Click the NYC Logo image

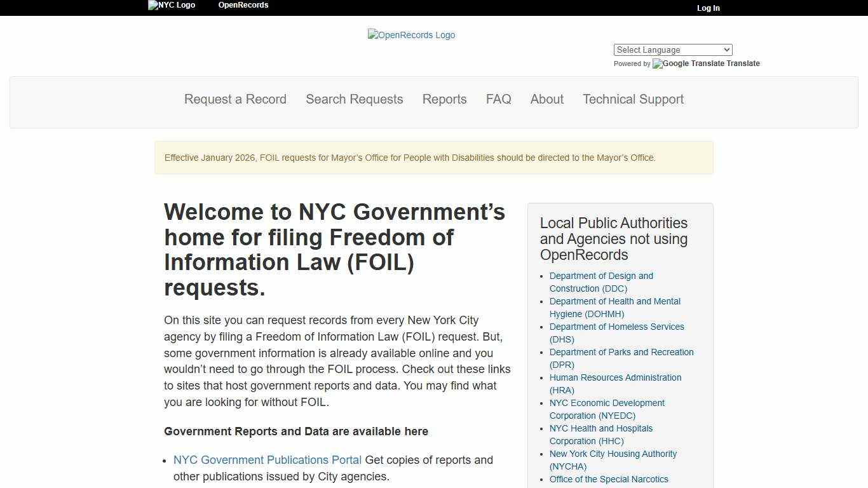click(172, 5)
